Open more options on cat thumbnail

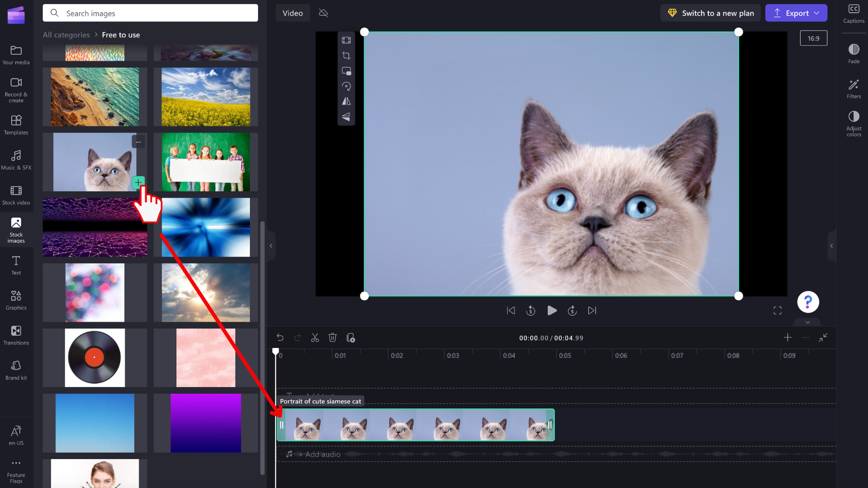138,141
